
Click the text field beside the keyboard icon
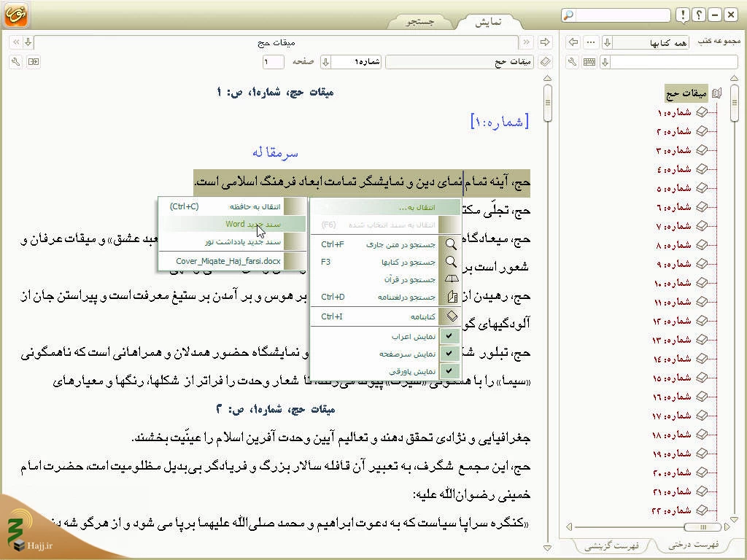point(674,62)
